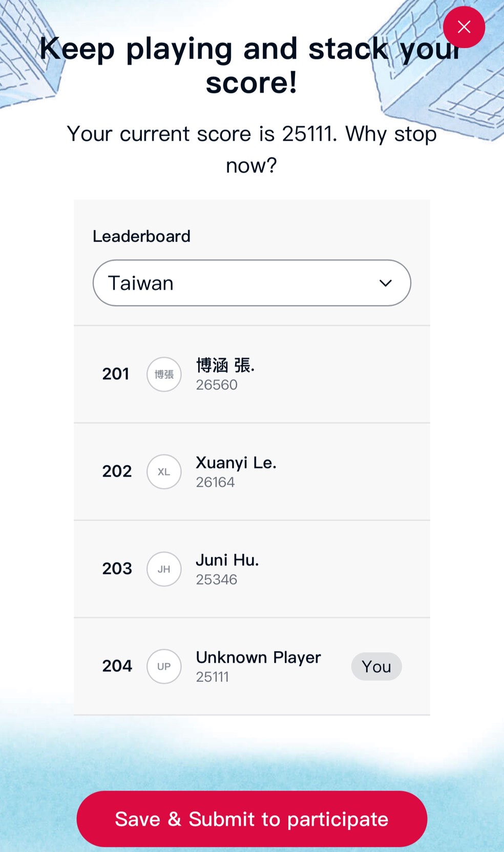The height and width of the screenshot is (852, 504).
Task: Click the UP avatar for Unknown Player
Action: pyautogui.click(x=163, y=666)
